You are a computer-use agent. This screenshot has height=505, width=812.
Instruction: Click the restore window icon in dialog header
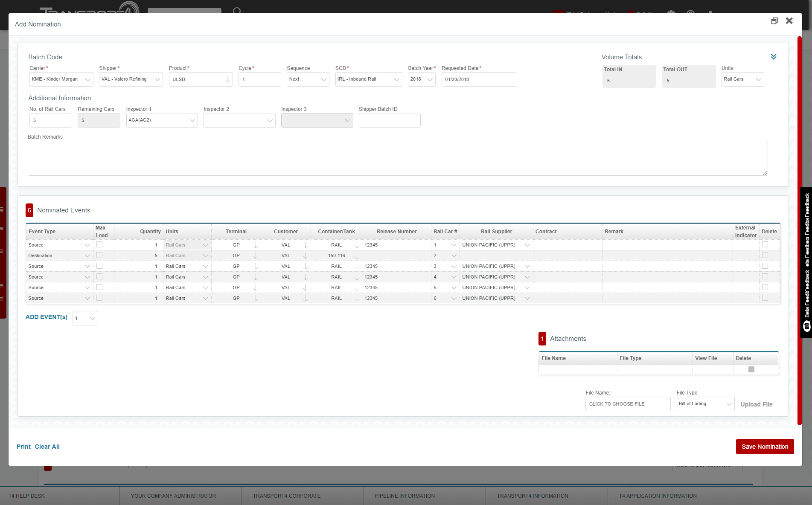tap(774, 21)
